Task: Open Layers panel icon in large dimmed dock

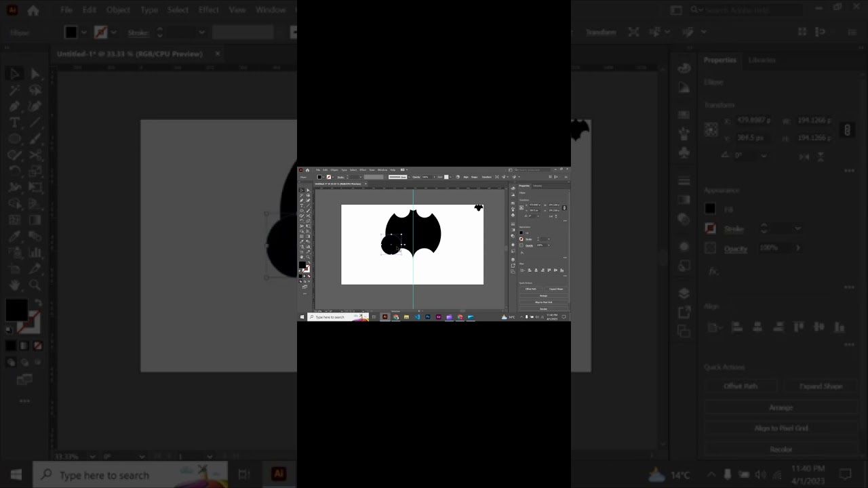Action: pyautogui.click(x=684, y=293)
